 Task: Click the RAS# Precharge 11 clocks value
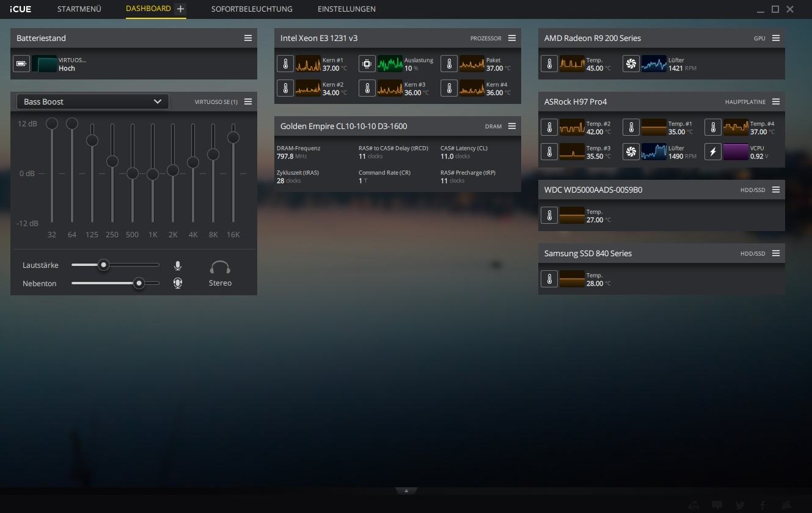pyautogui.click(x=453, y=181)
